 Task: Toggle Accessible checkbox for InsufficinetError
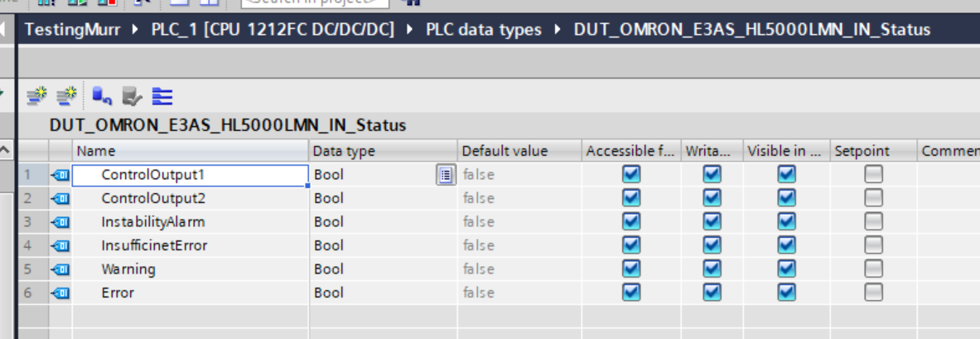(x=631, y=245)
